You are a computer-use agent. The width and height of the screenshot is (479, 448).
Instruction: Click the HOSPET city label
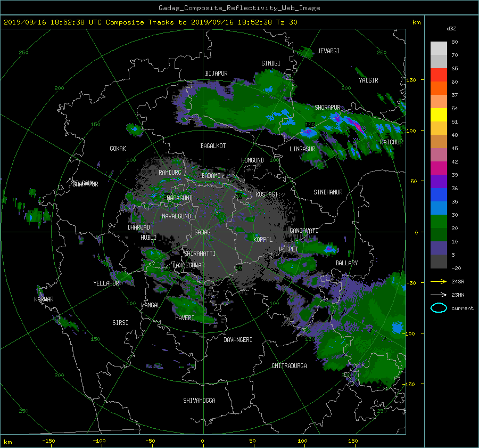click(288, 249)
